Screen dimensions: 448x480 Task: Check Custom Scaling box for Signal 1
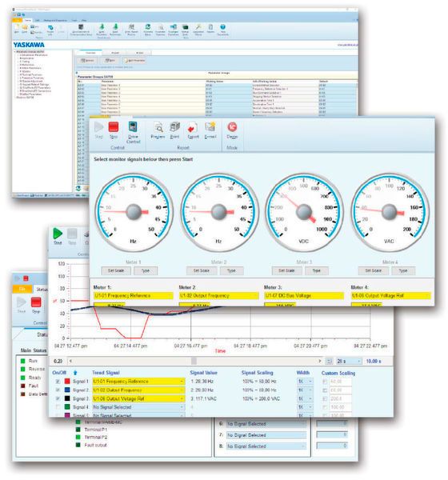(326, 382)
